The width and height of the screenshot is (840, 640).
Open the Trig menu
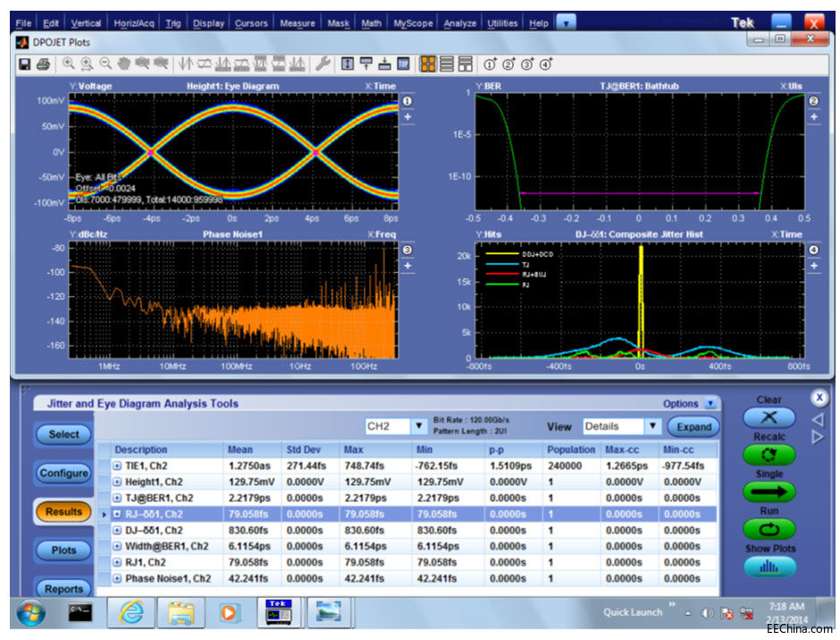point(172,23)
